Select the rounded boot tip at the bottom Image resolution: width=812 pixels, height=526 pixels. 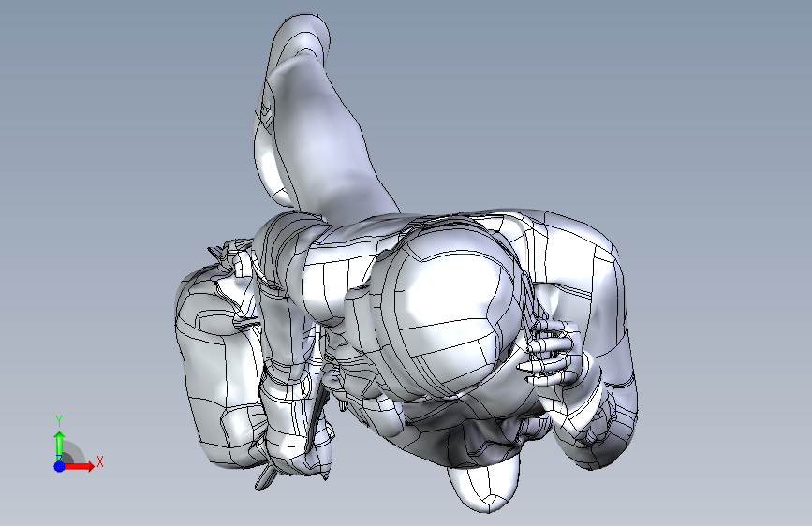click(483, 483)
